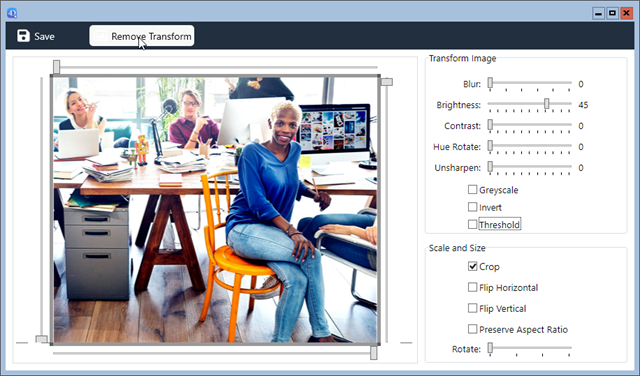Click the Remove Transform button
640x377 pixels.
click(142, 36)
